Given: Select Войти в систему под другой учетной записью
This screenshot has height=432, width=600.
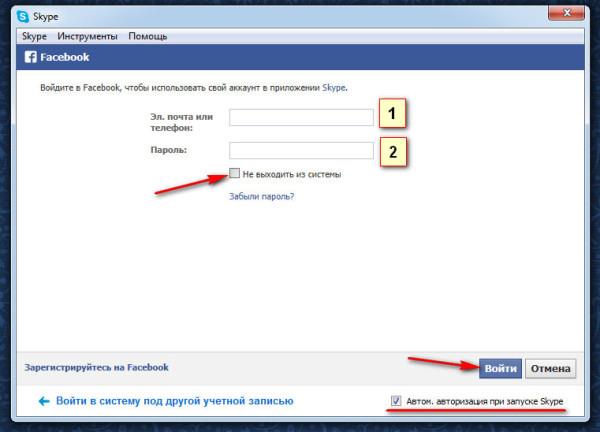Looking at the screenshot, I should tap(175, 401).
